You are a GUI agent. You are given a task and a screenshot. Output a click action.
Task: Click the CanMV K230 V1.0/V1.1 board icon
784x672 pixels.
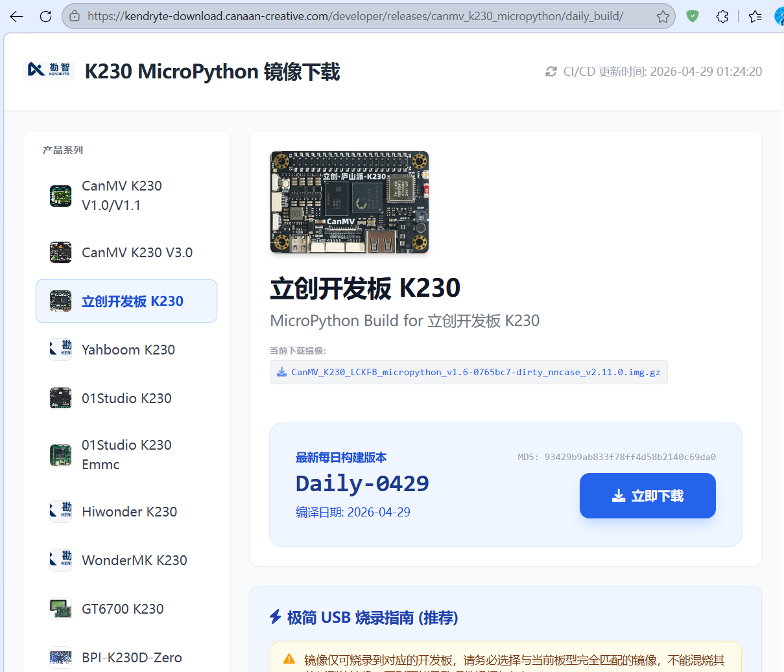[60, 196]
